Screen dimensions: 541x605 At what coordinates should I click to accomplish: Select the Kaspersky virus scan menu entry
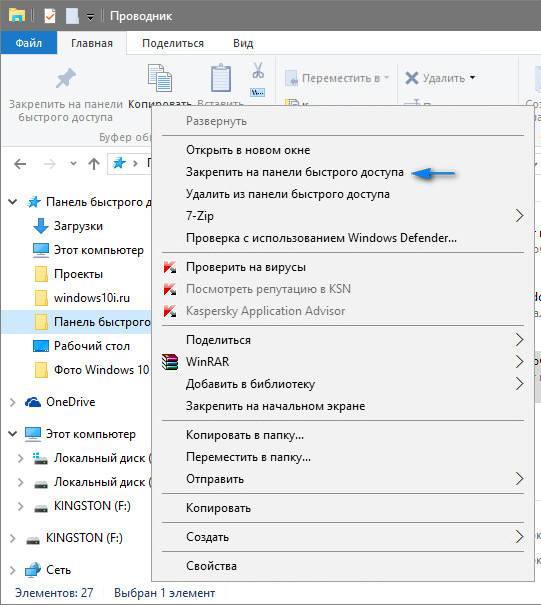[246, 267]
